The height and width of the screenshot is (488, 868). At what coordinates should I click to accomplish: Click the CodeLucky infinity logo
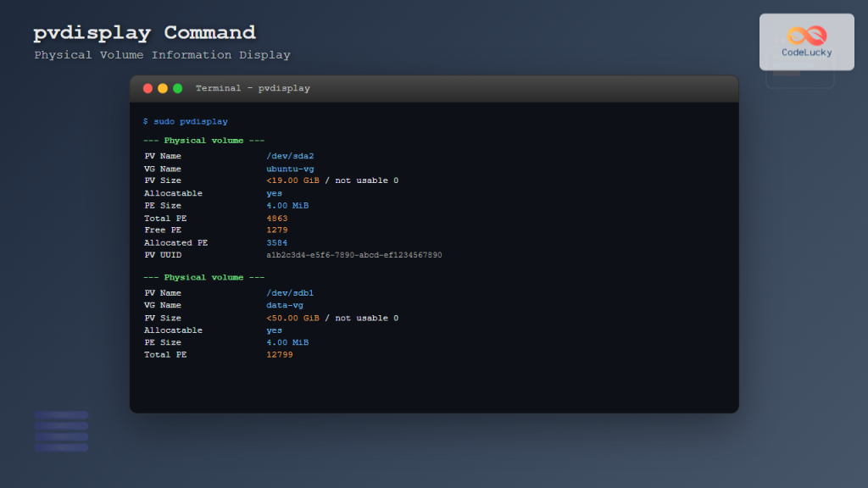806,34
